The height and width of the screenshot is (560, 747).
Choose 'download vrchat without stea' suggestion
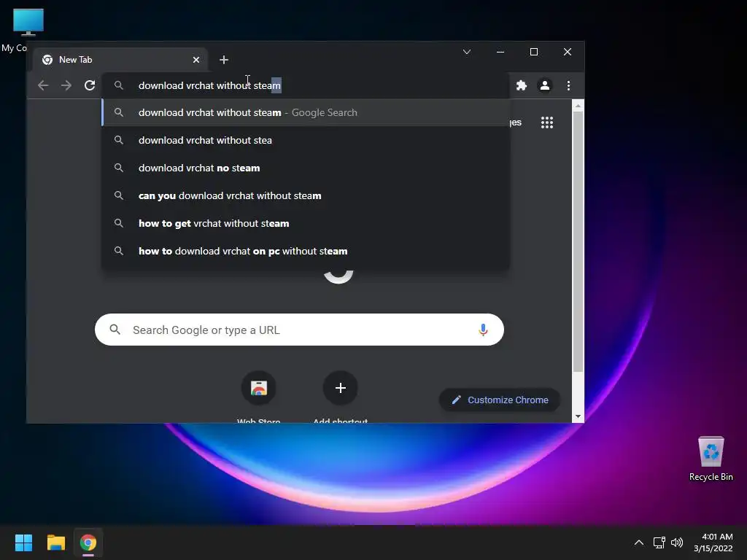click(x=306, y=141)
